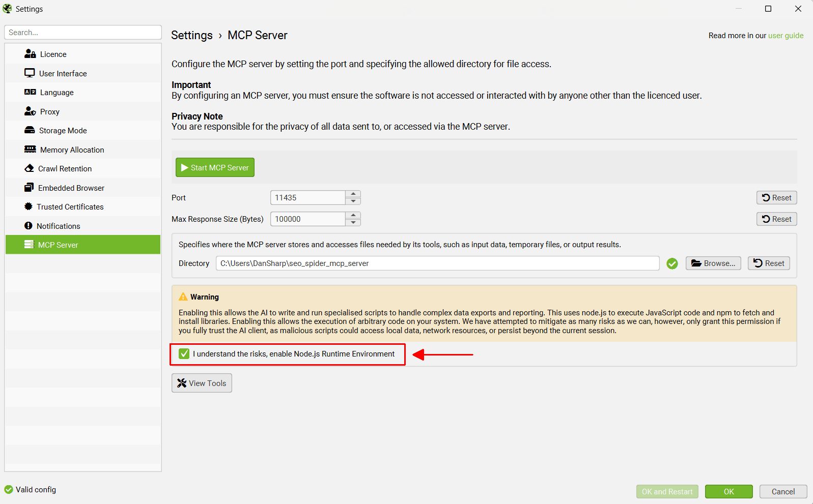Click the Embedded Browser window icon

(29, 188)
